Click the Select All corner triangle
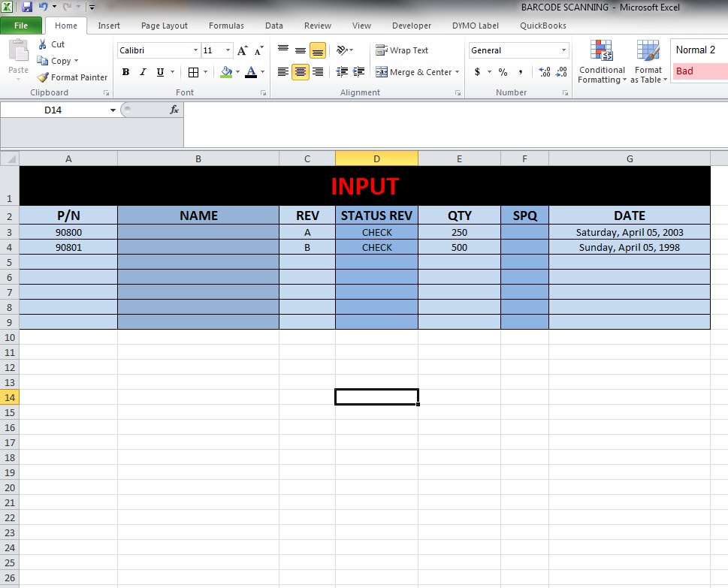728x588 pixels. [x=10, y=158]
